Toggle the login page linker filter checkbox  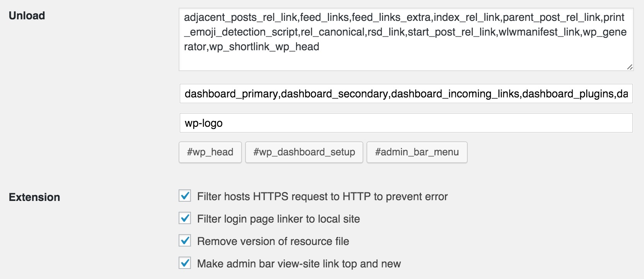185,218
